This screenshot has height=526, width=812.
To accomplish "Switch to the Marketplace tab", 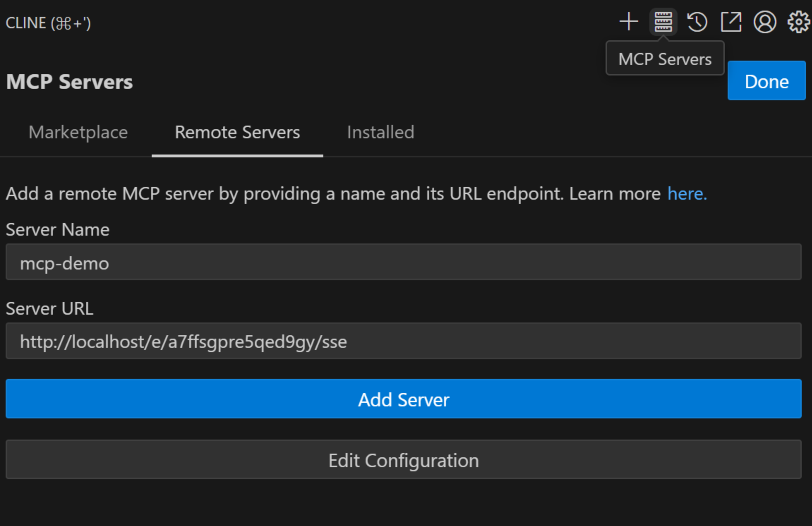I will [x=78, y=133].
